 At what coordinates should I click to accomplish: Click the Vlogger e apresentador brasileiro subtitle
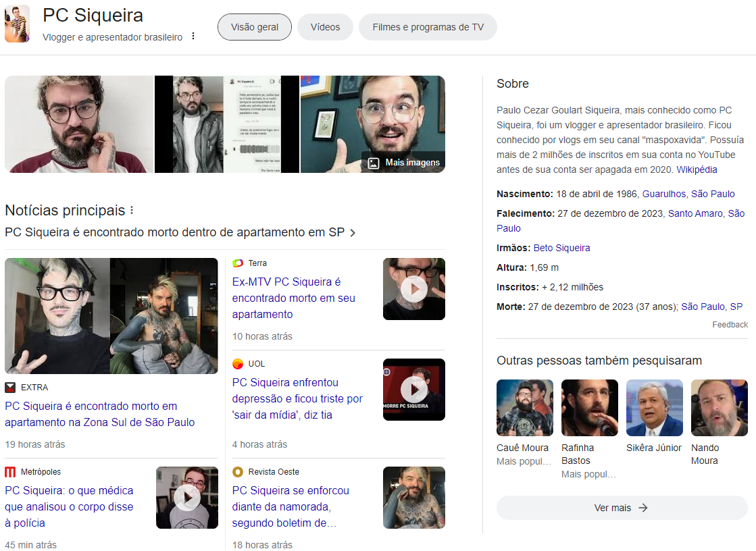[112, 37]
